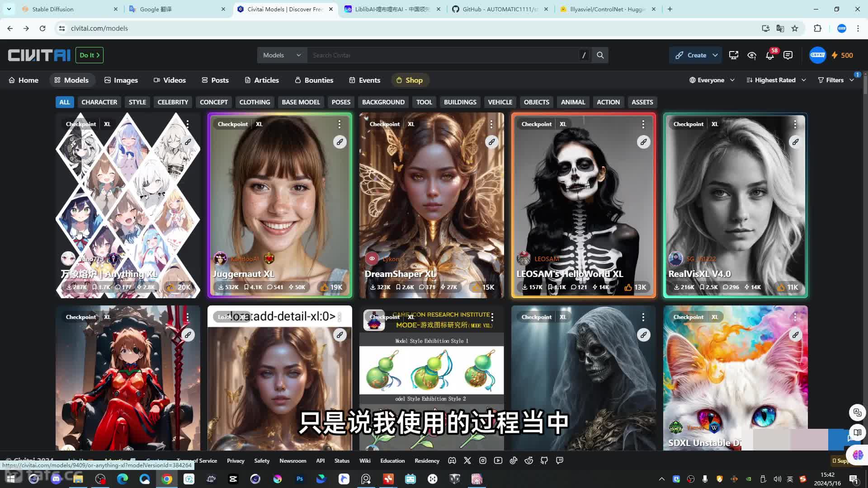Image resolution: width=868 pixels, height=488 pixels.
Task: Filter by BASE MODEL category
Action: (x=301, y=102)
